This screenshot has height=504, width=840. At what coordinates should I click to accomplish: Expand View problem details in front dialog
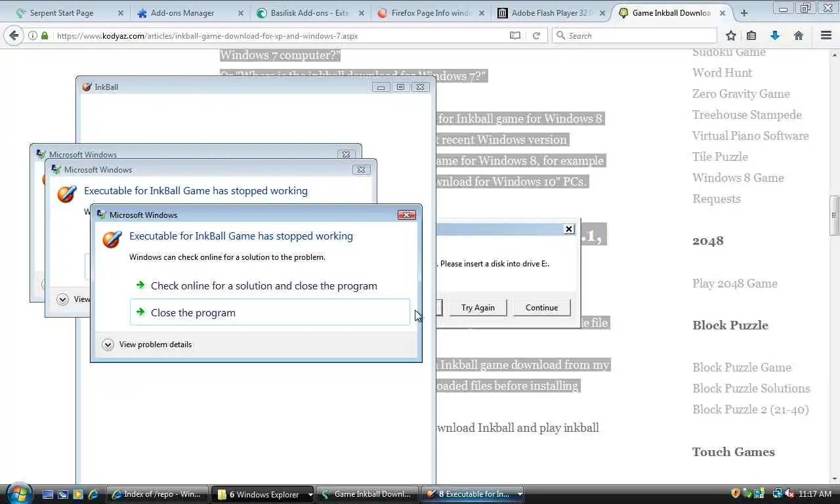[x=148, y=345]
